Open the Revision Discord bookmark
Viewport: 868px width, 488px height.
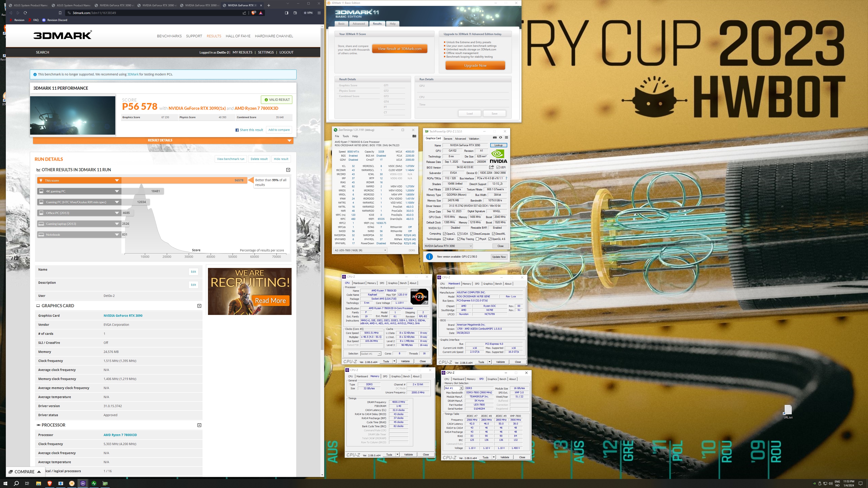point(54,20)
